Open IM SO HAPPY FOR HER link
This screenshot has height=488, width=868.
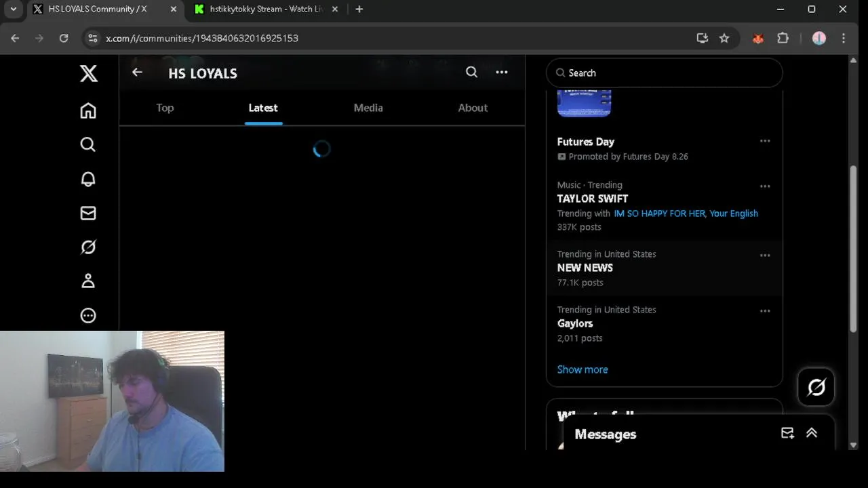pyautogui.click(x=659, y=213)
